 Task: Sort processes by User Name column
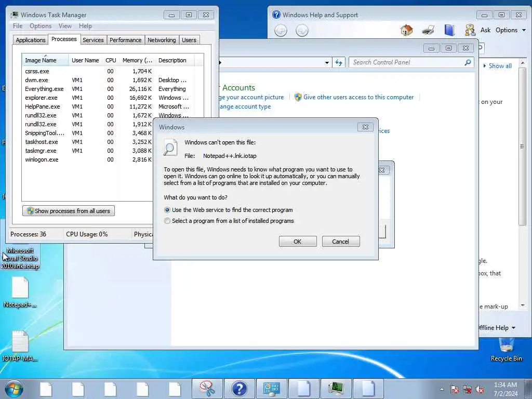pyautogui.click(x=86, y=60)
